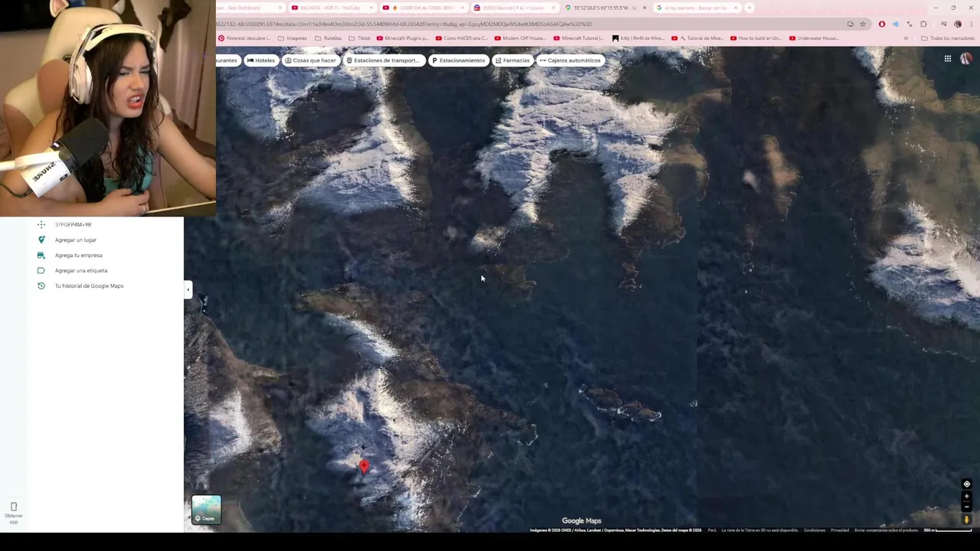Open Chrome three-dot menu
The image size is (980, 551).
(972, 24)
